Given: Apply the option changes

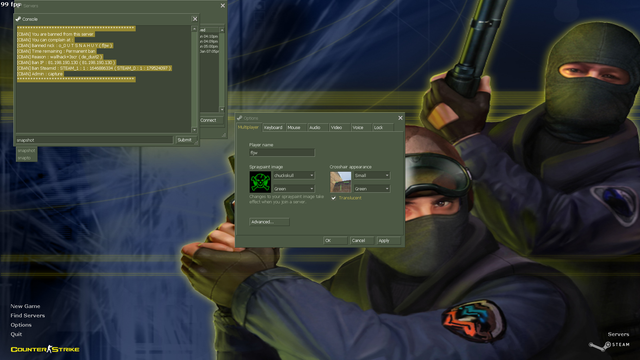Looking at the screenshot, I should (x=388, y=241).
